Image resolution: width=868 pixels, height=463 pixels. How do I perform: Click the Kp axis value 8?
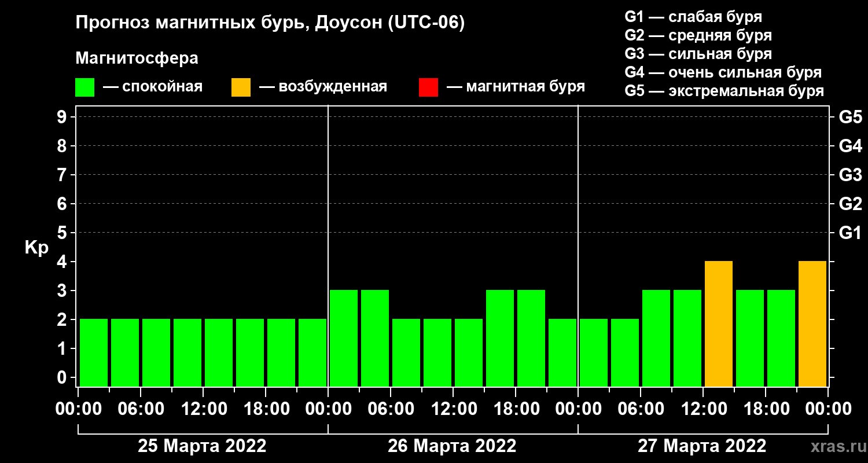[63, 146]
